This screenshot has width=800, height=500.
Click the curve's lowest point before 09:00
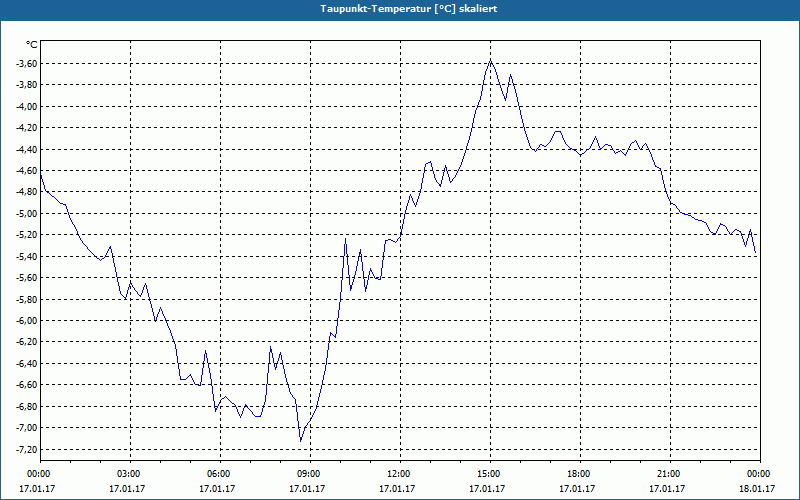(x=301, y=441)
